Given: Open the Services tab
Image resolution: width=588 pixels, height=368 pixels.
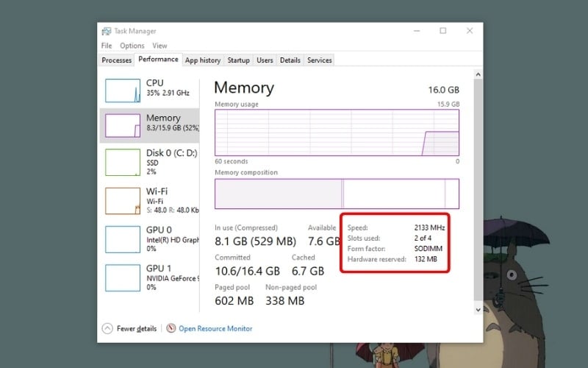Looking at the screenshot, I should click(x=320, y=60).
